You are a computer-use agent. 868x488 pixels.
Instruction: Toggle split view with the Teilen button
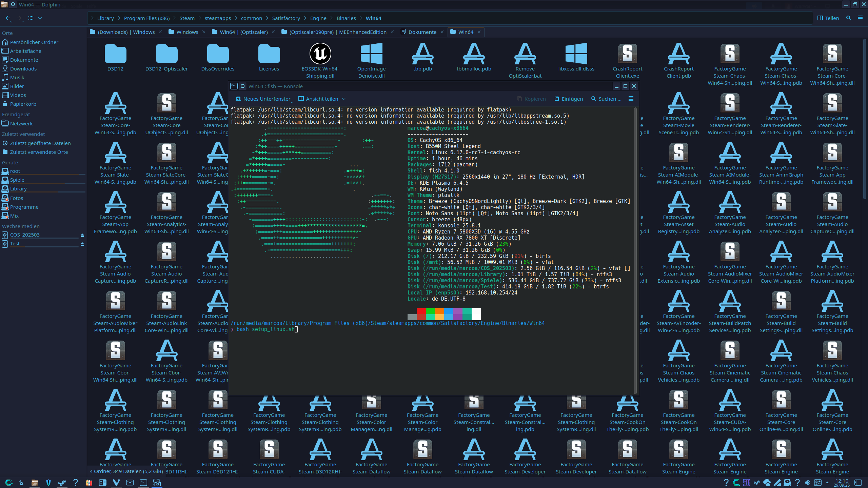[x=828, y=18]
